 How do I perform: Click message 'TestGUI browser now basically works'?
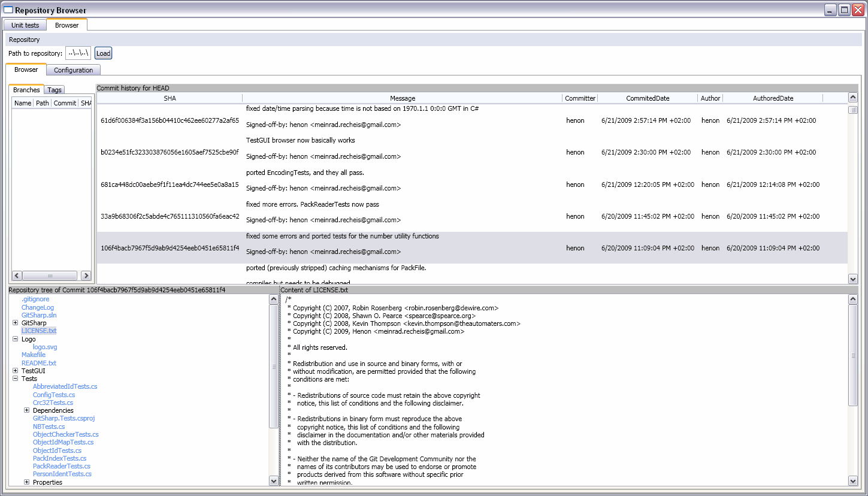301,140
